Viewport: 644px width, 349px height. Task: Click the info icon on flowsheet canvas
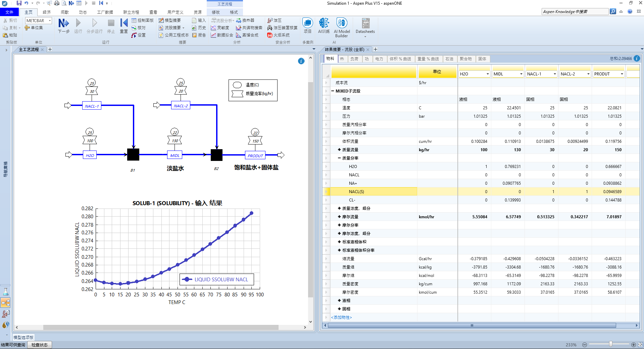[x=301, y=61]
